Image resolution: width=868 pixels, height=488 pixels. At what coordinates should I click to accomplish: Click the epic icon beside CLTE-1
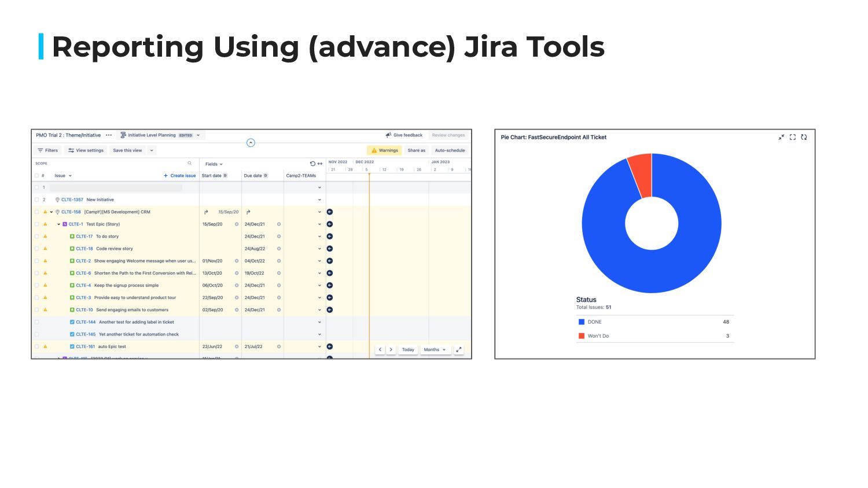(x=65, y=224)
